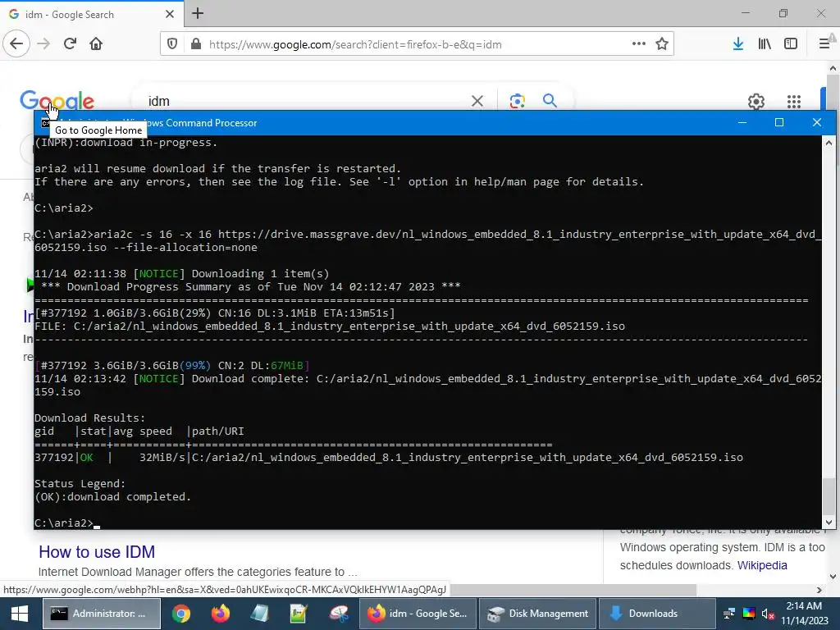Open the Firefox hamburger menu
Screen dimensions: 840x630
click(824, 43)
